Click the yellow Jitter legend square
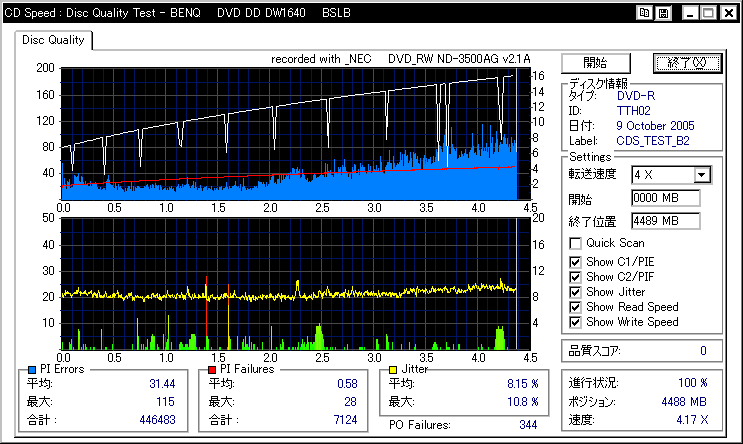This screenshot has height=444, width=743. [393, 370]
